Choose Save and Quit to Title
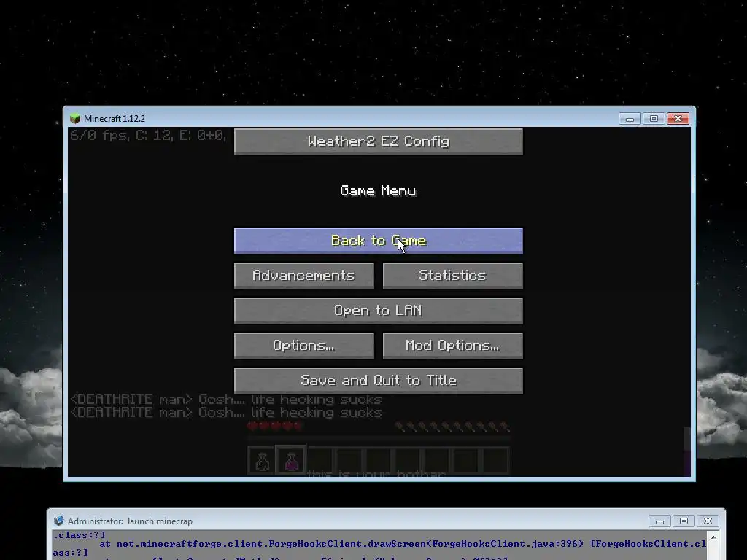 coord(379,381)
